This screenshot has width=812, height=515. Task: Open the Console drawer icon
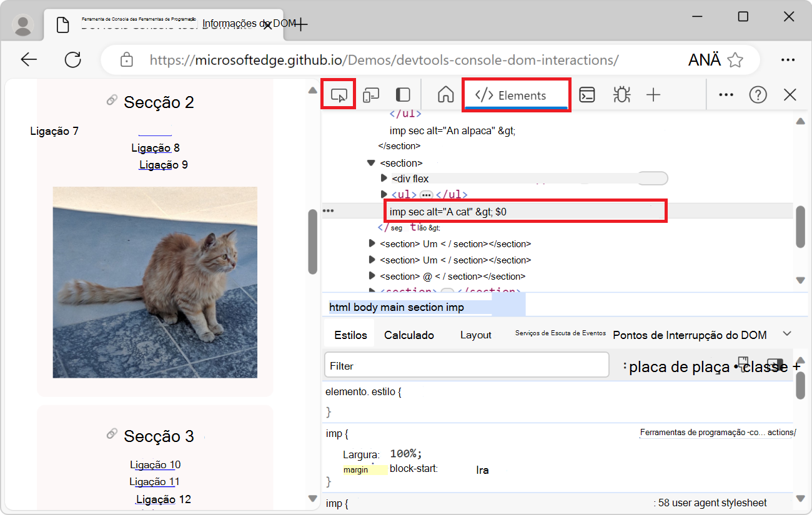point(587,94)
